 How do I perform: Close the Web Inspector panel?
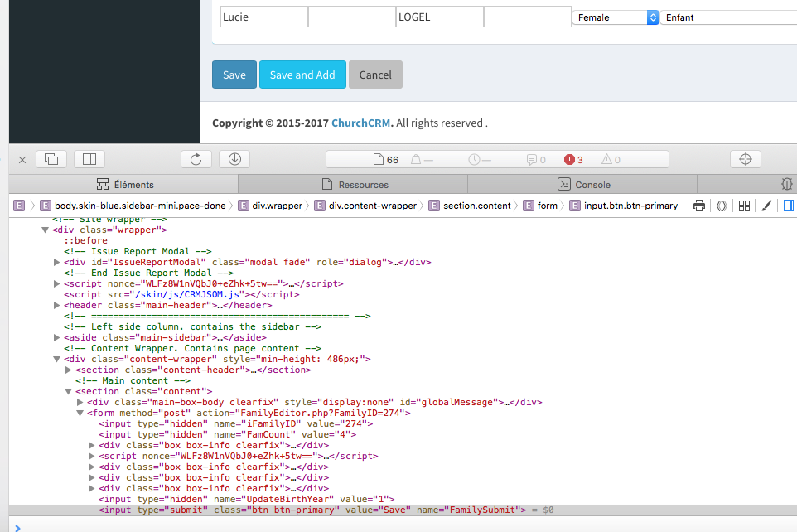(22, 160)
